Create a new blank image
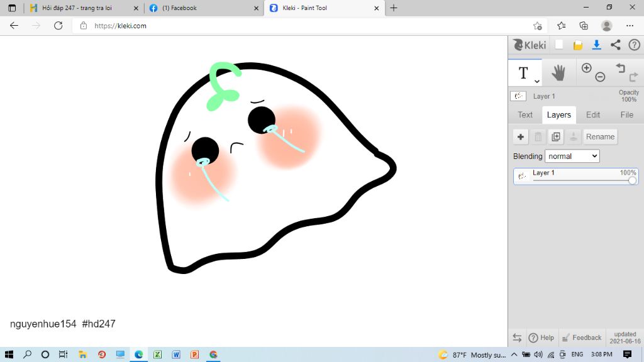Screen dimensions: 644x362 [559, 45]
